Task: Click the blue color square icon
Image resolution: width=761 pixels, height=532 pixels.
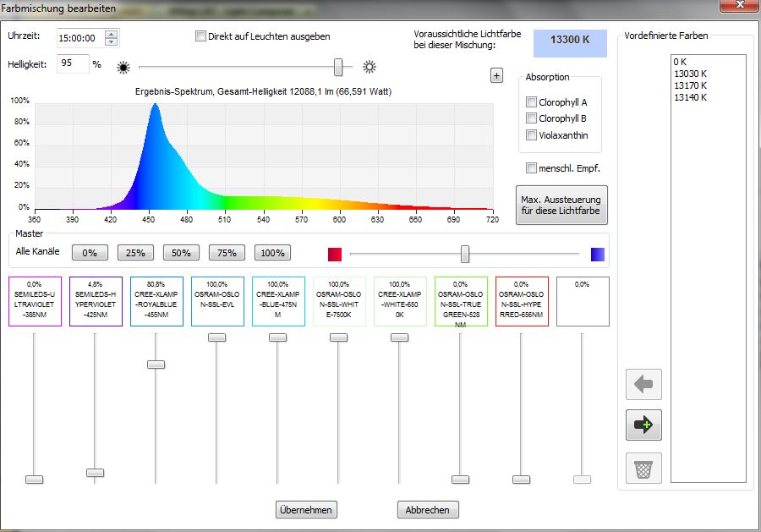Action: click(x=598, y=254)
